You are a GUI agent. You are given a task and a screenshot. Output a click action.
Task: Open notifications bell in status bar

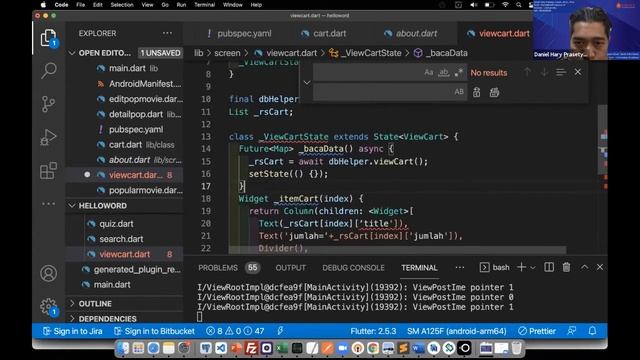click(592, 331)
